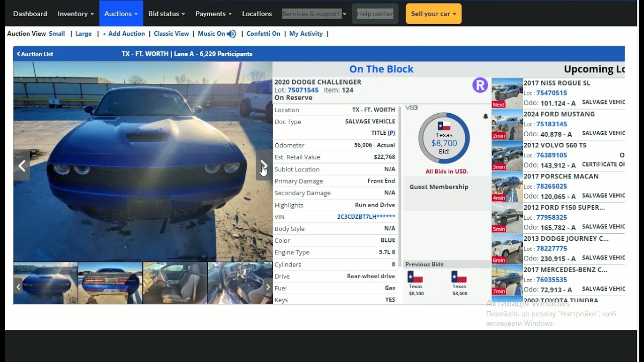The width and height of the screenshot is (644, 362).
Task: Open the Auctions dropdown menu
Action: (x=121, y=14)
